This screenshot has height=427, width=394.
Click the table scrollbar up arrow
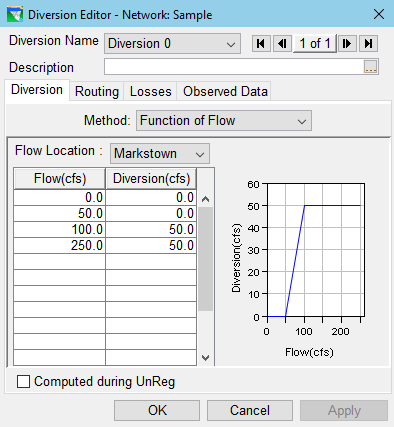206,199
